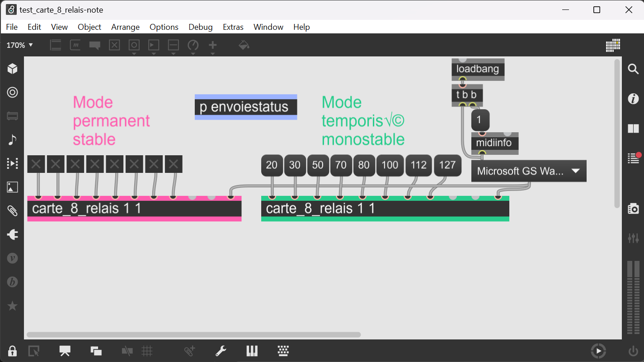
Task: Click the green carte_8_relais 1 1 object
Action: (x=385, y=209)
